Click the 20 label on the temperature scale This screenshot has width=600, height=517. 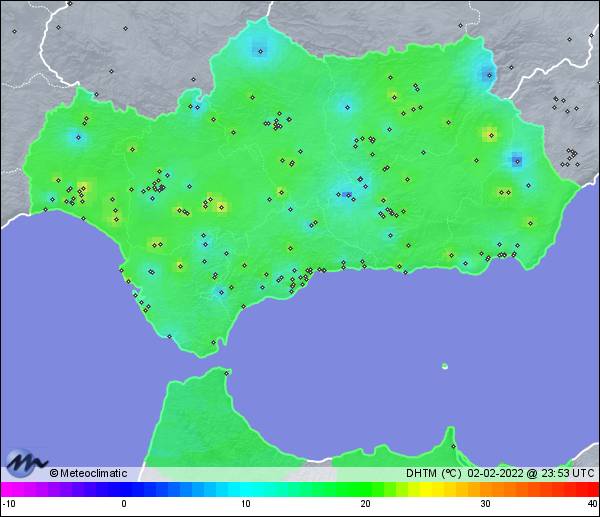coord(365,504)
